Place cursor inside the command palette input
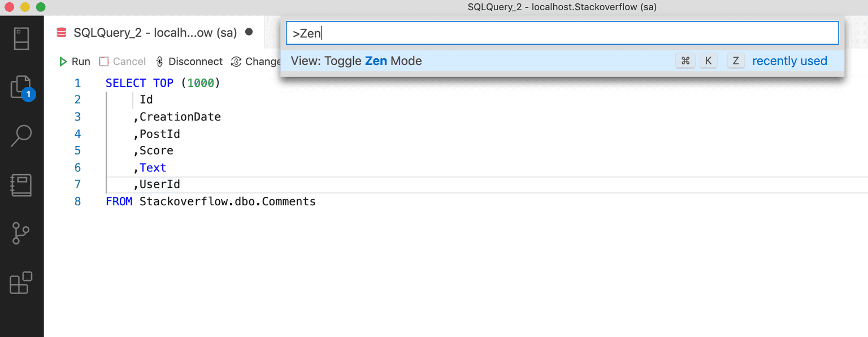The width and height of the screenshot is (868, 337). [x=561, y=33]
